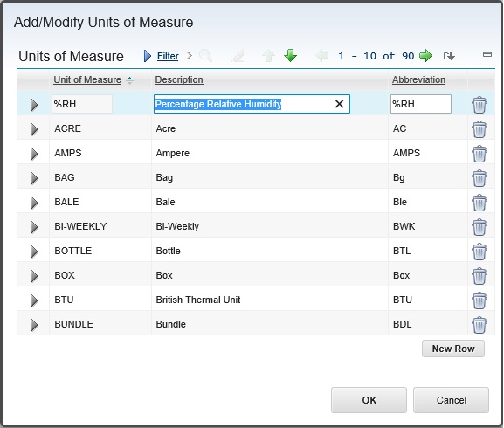Remove the BUNDLE row with trash icon
Image resolution: width=504 pixels, height=428 pixels.
pos(480,325)
